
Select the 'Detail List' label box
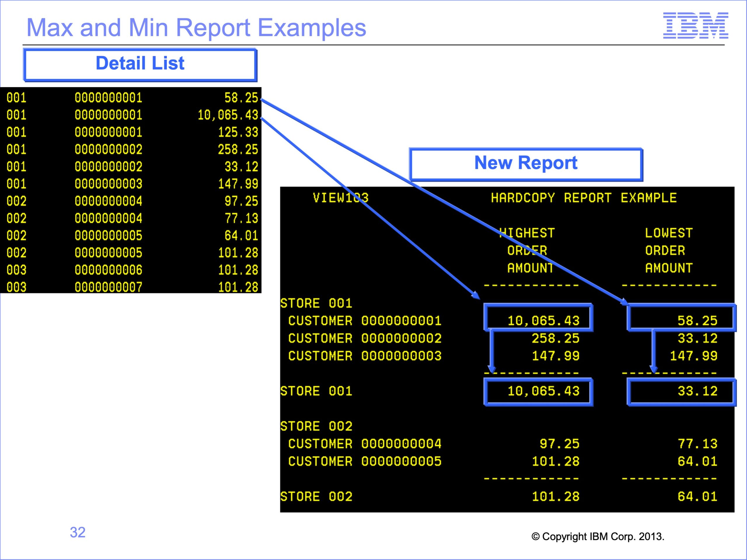(140, 65)
